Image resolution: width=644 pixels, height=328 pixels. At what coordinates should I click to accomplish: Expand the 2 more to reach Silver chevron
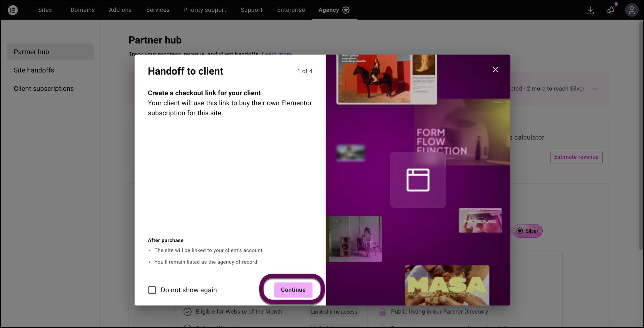click(x=596, y=89)
